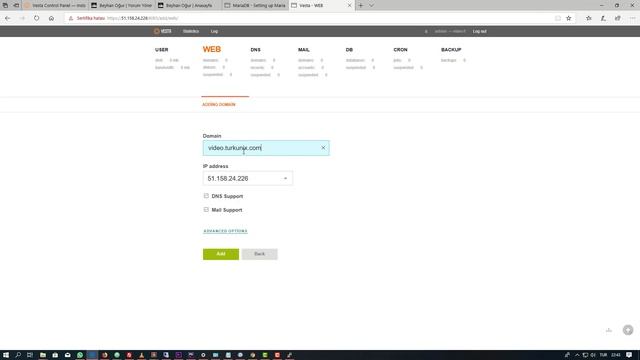The image size is (640, 360).
Task: Click the share page icon
Action: 618,18
